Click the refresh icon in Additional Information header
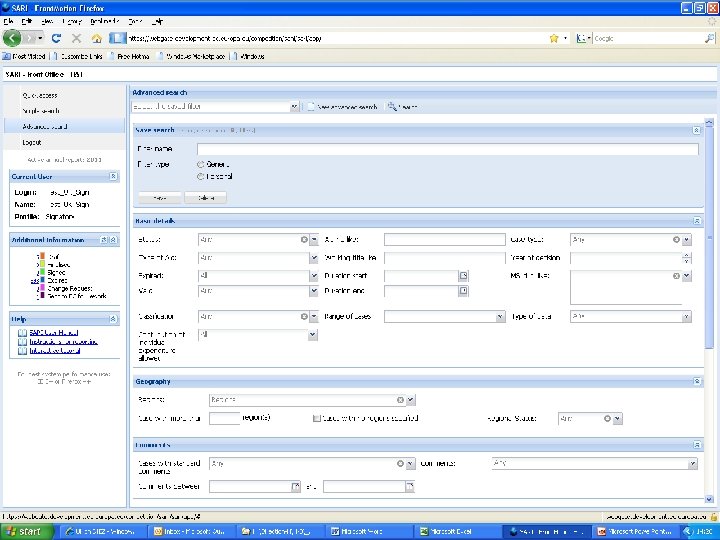This screenshot has width=720, height=540. click(x=104, y=240)
